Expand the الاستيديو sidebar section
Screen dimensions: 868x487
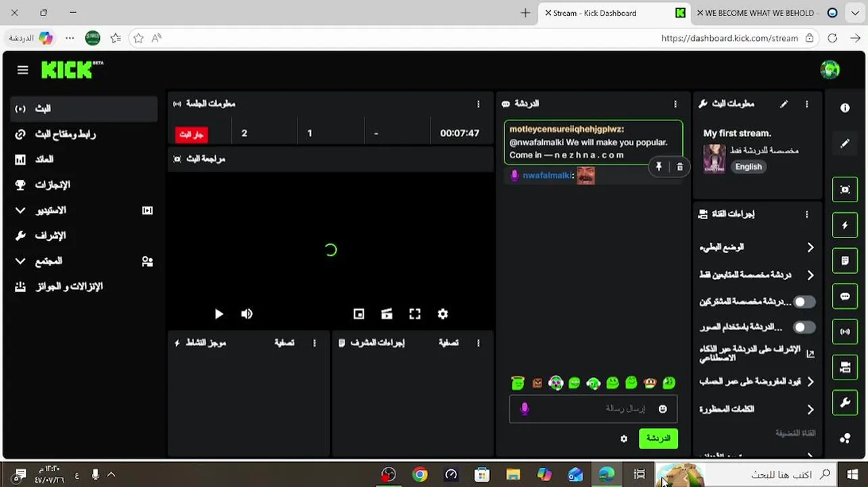point(84,210)
